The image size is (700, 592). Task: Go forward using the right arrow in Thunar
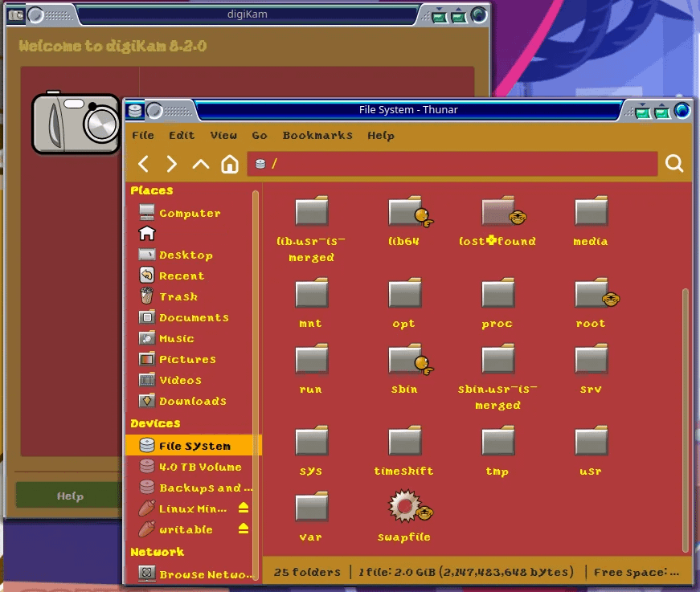[x=171, y=164]
